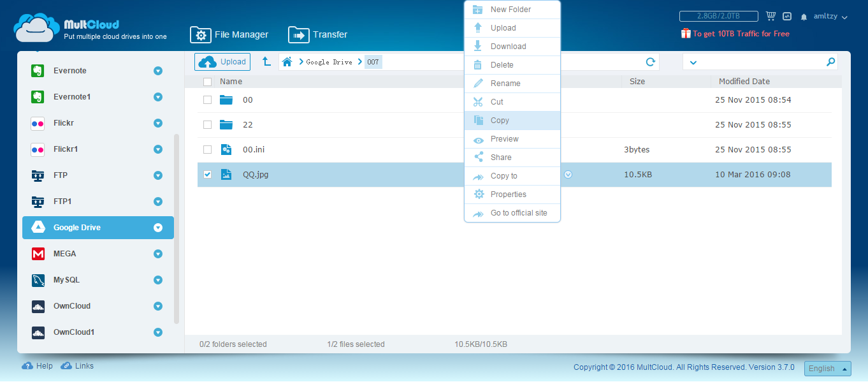Expand the Flickr drive options arrow
This screenshot has width=868, height=382.
[158, 123]
